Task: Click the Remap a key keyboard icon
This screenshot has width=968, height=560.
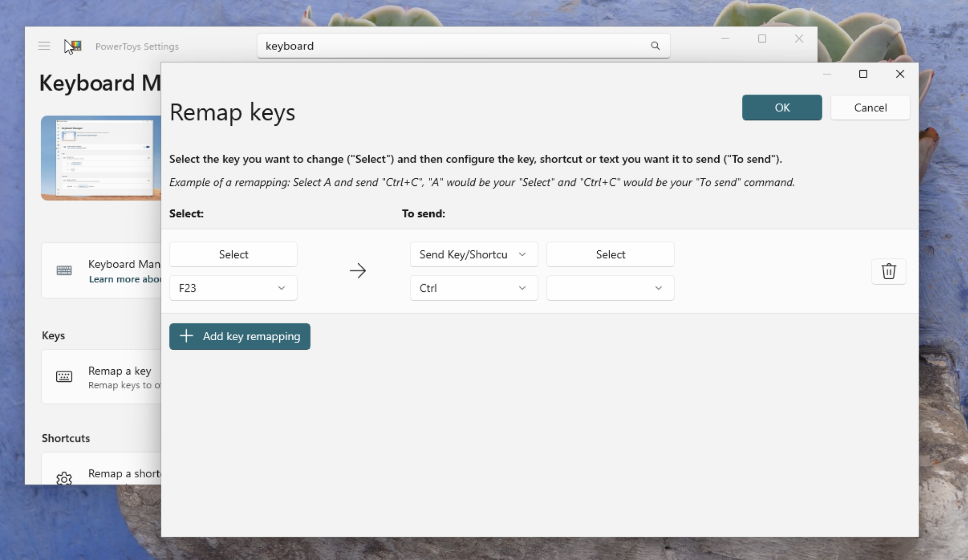Action: [x=64, y=377]
